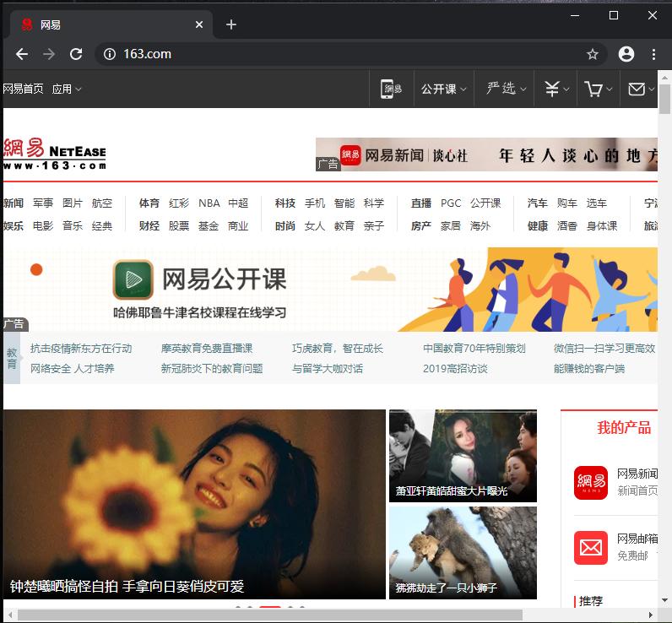
Task: Click the NetEase mobile phone icon
Action: point(391,89)
